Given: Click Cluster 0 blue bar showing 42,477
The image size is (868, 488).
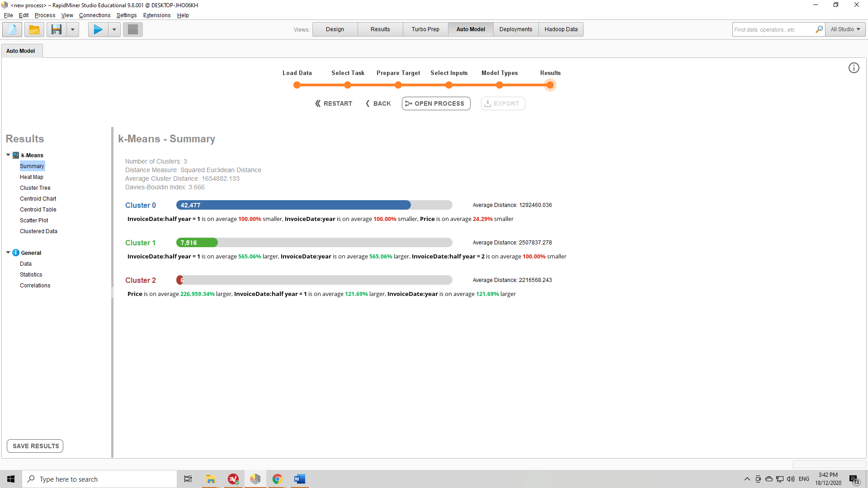Looking at the screenshot, I should [293, 205].
